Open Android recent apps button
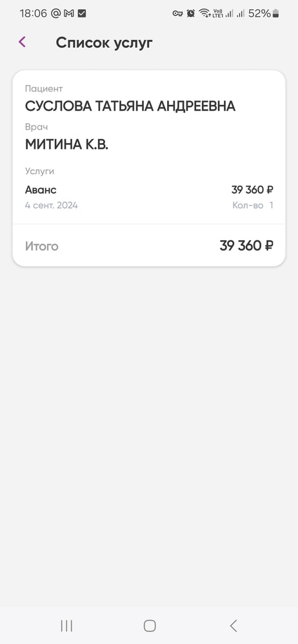Screen dimensions: 298x644 66,625
